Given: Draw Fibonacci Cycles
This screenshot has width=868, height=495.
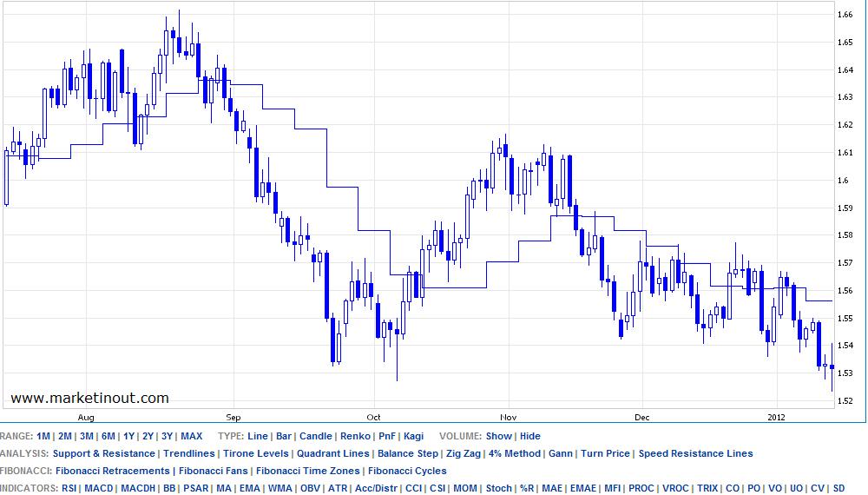Looking at the screenshot, I should [x=407, y=472].
